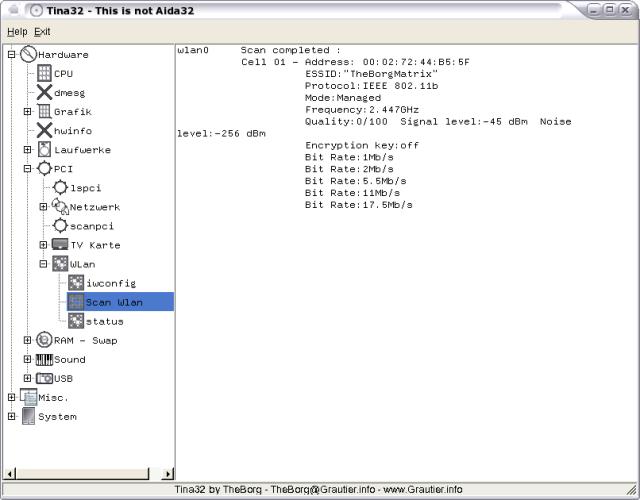640x500 pixels.
Task: Click the iwconfig icon
Action: 76,283
